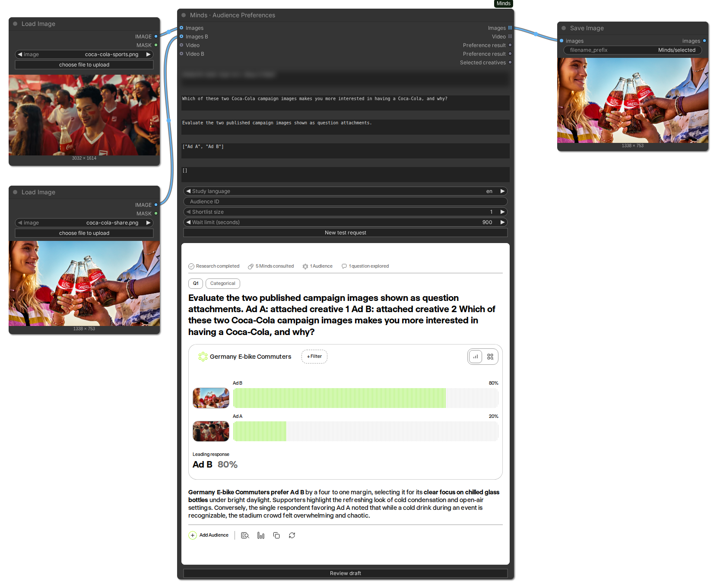Open the coca-cola-share.png image dropdown
Screen dimensions: 717x588
pos(84,223)
